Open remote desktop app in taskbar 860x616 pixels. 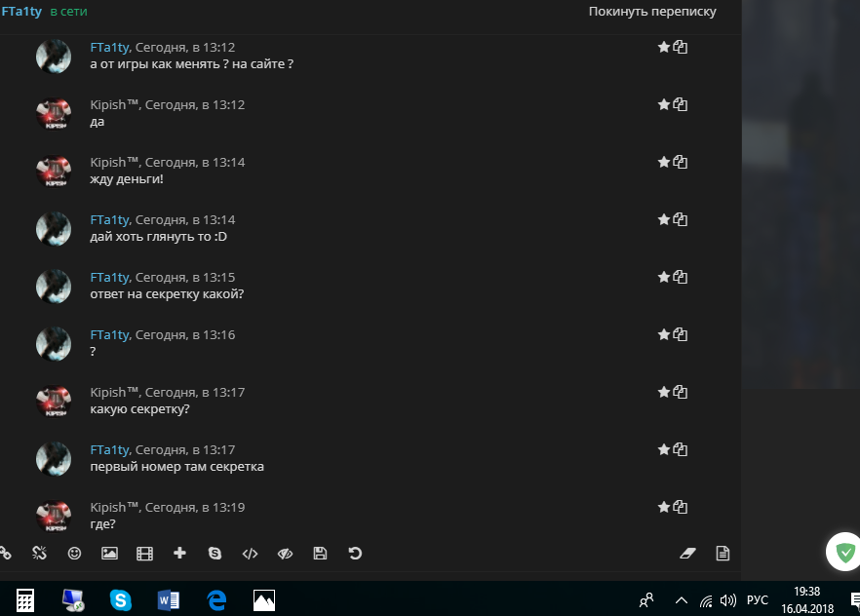tap(73, 600)
